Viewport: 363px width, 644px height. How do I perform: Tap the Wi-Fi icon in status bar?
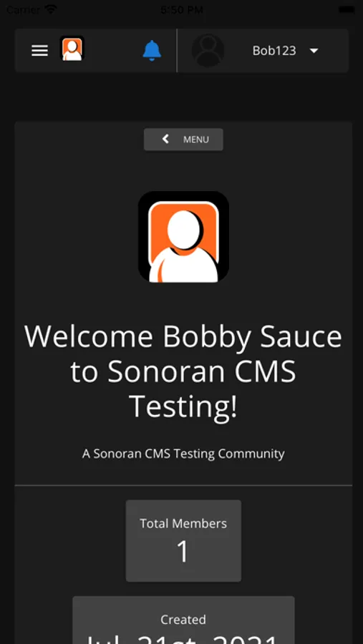(51, 9)
